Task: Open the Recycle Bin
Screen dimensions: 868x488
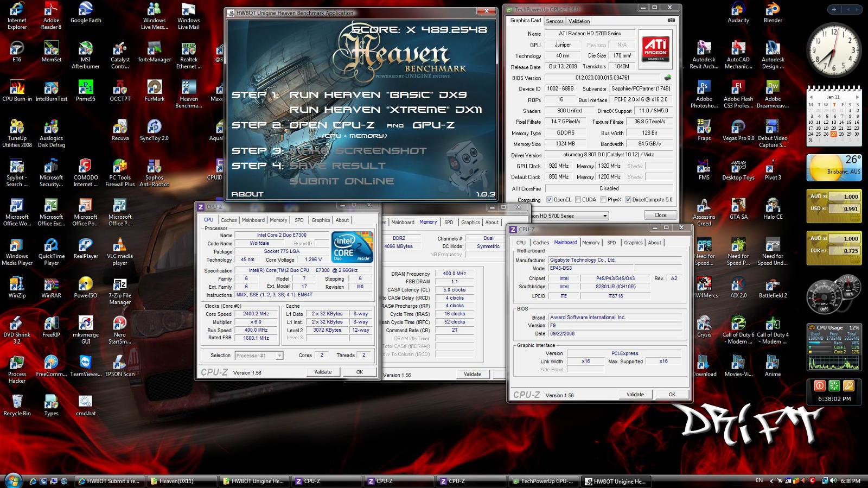Action: click(17, 405)
